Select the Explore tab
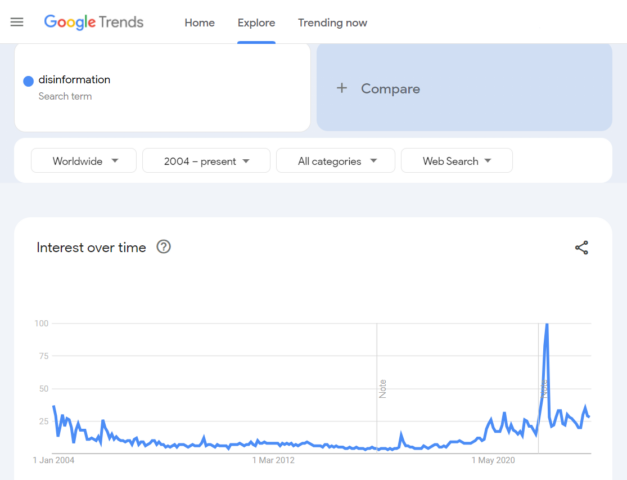This screenshot has width=627, height=480. [x=256, y=23]
